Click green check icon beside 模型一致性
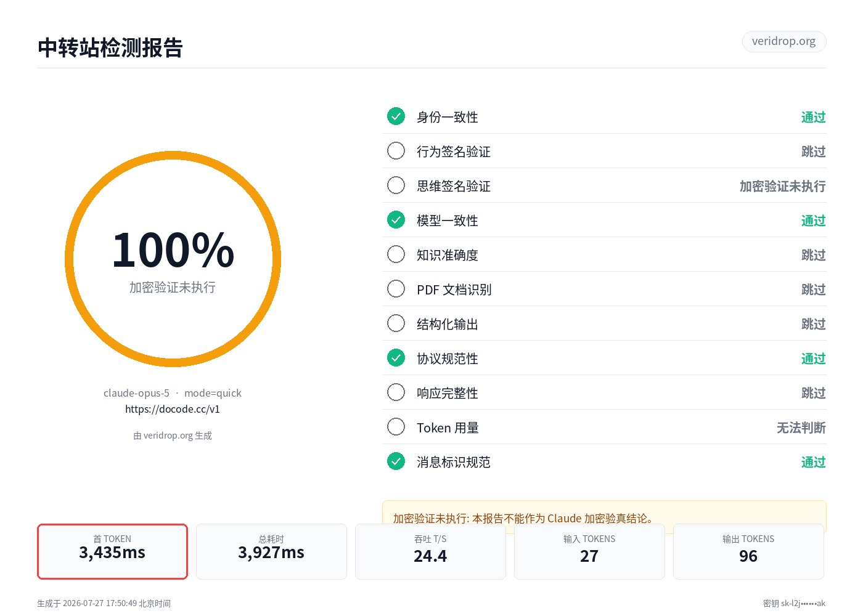Viewport: 863px width, 616px height. pos(396,220)
